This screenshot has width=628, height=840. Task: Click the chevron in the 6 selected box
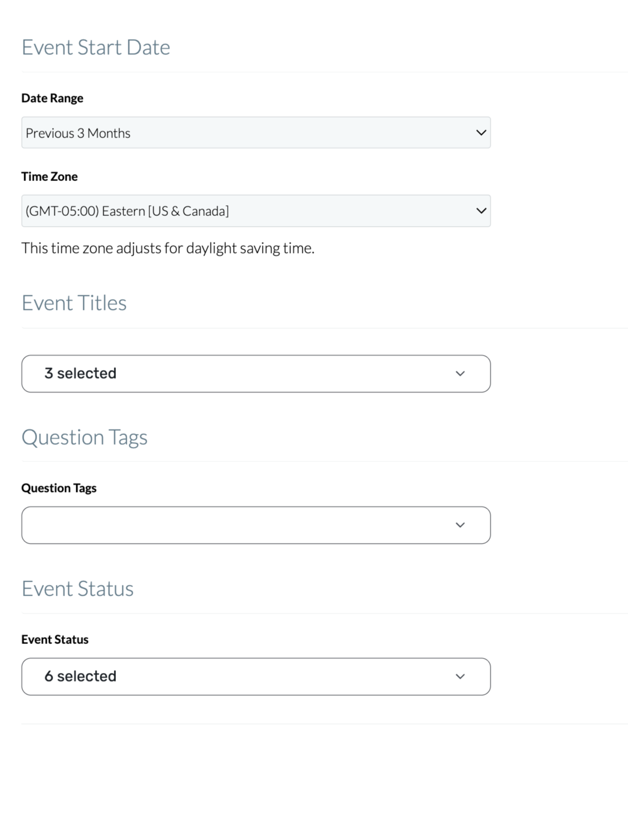460,676
